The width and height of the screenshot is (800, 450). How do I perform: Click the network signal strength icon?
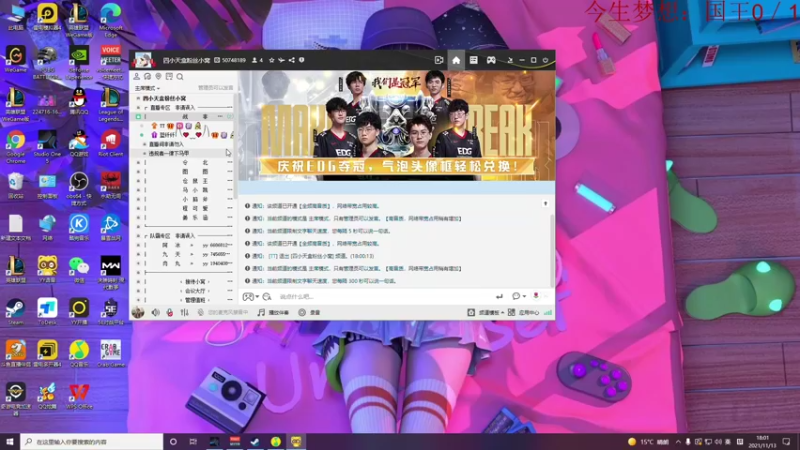tap(548, 312)
